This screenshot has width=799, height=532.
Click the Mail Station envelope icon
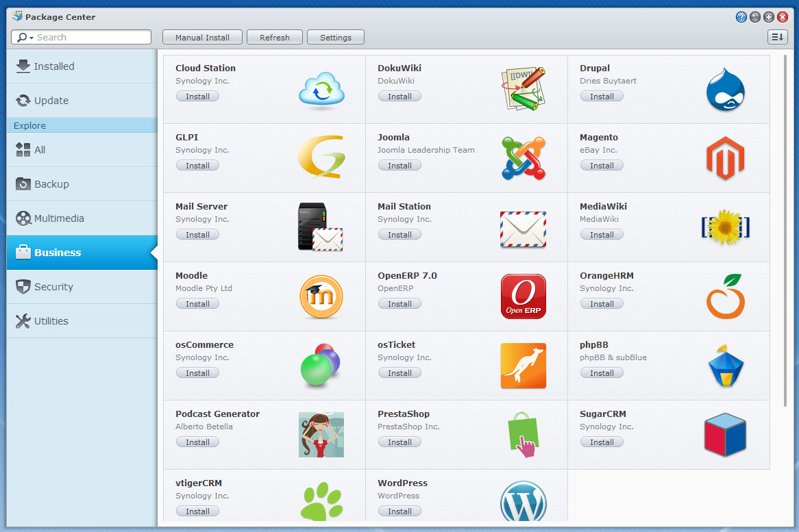[x=524, y=229]
